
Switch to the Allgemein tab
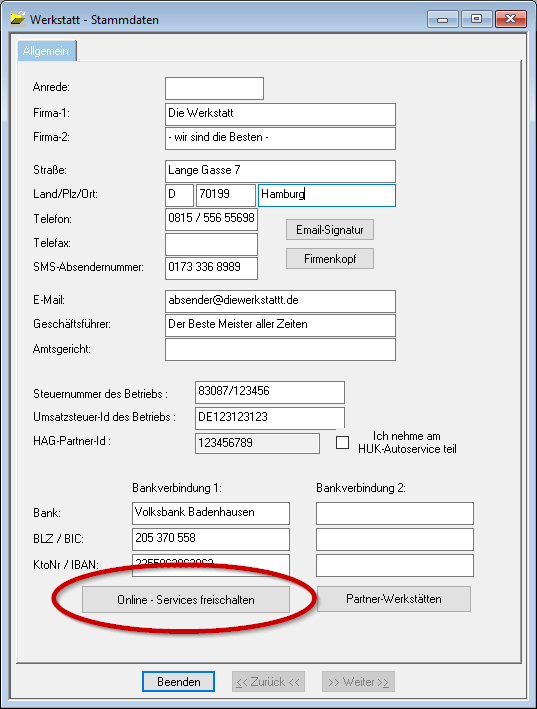(46, 51)
